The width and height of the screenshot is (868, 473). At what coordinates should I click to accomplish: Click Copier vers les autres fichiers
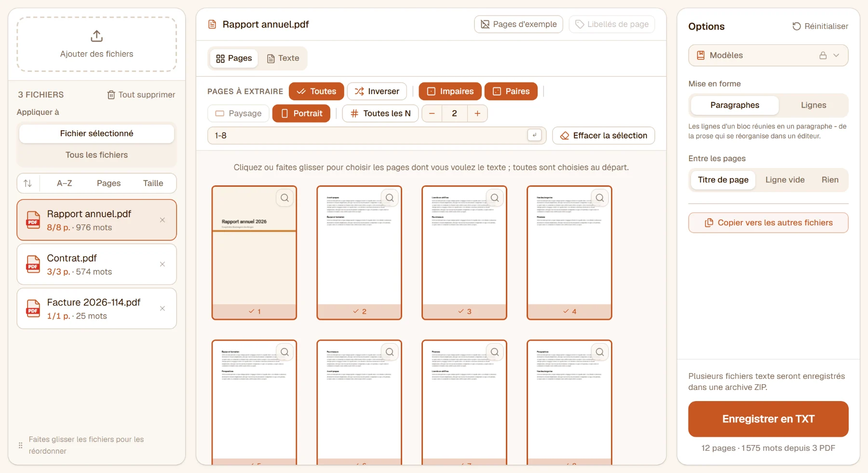768,223
